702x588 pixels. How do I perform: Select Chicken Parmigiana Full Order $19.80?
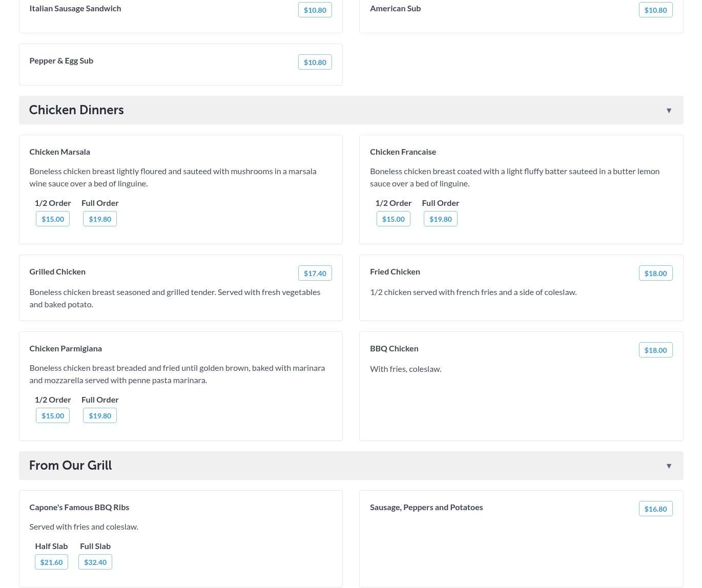100,416
